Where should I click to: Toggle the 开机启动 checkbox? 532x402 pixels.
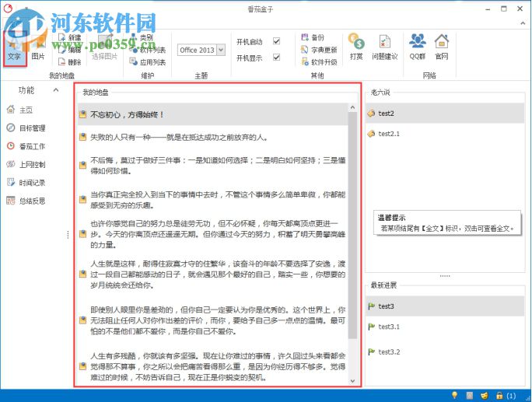coord(277,41)
